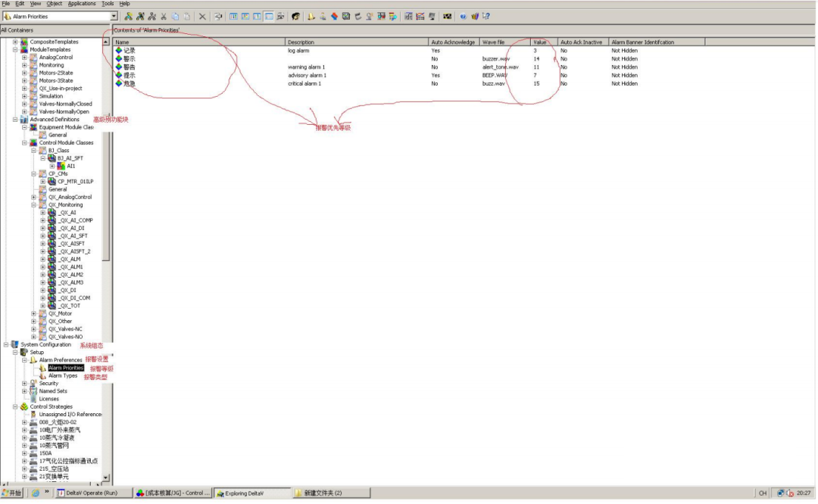This screenshot has height=504, width=818.
Task: Switch to Details view toolbar icon
Action: click(x=269, y=16)
